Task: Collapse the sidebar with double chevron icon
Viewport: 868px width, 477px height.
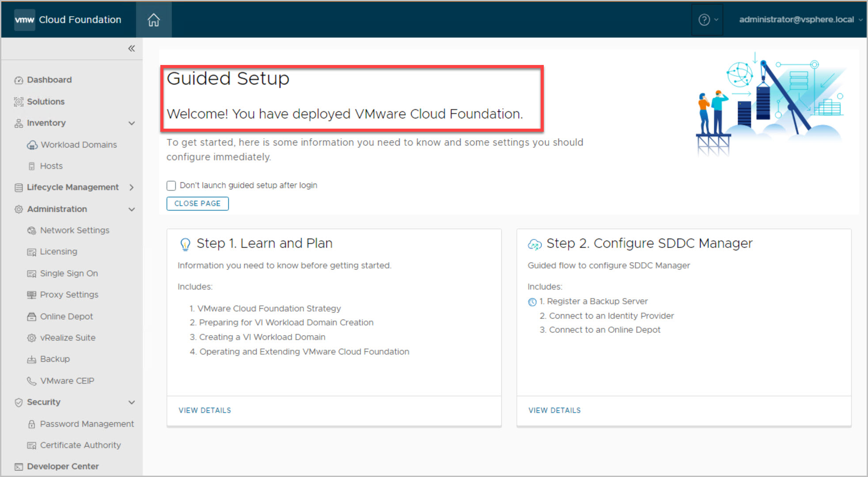Action: (131, 49)
